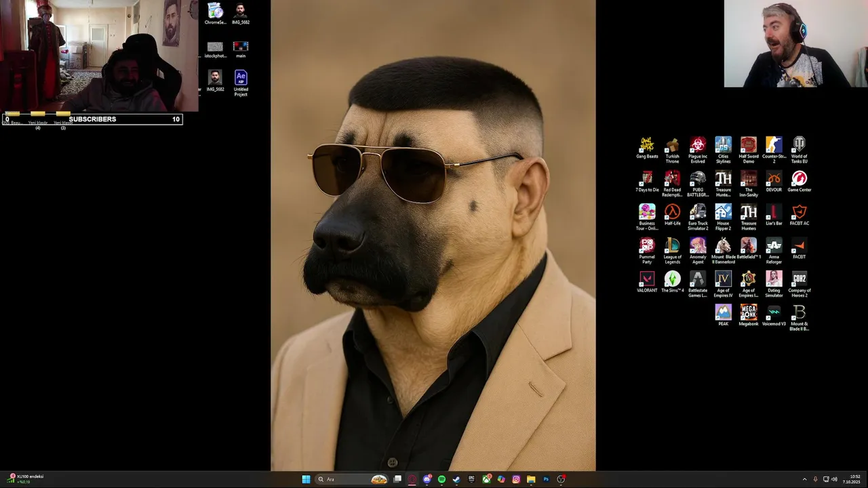This screenshot has height=488, width=868.
Task: Open Epic Games Launcher in taskbar
Action: pos(471,479)
